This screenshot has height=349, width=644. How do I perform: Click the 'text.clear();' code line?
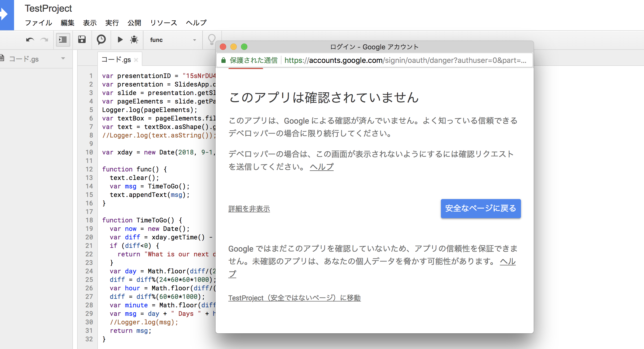[x=134, y=178]
